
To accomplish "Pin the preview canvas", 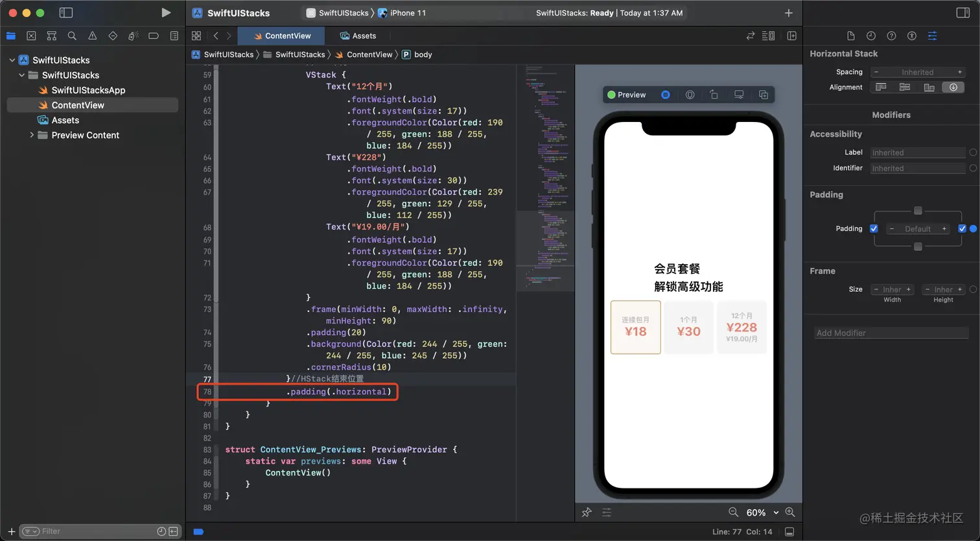I will (587, 512).
